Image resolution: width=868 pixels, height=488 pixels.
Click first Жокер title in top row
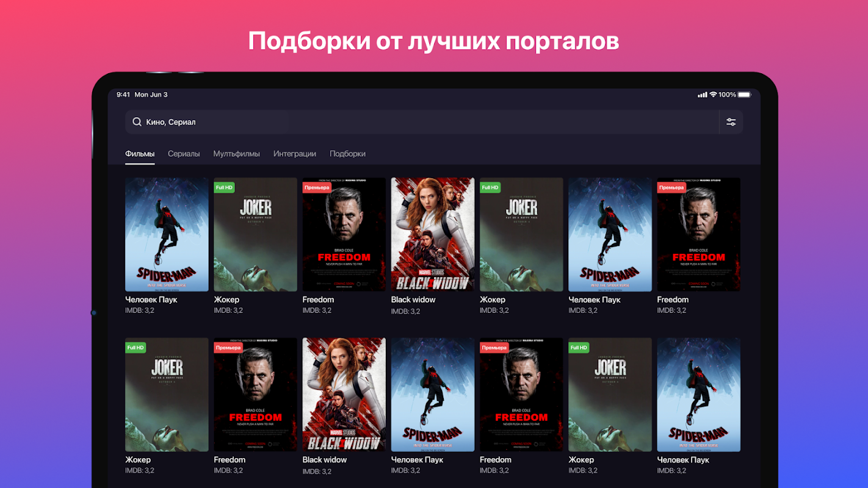(226, 300)
